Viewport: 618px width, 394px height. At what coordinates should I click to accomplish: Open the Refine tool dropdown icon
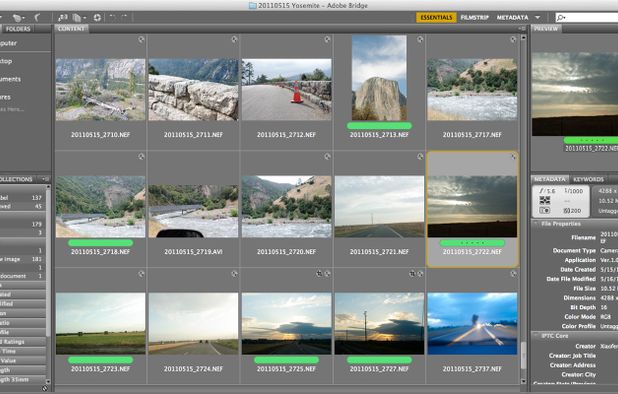coord(79,18)
